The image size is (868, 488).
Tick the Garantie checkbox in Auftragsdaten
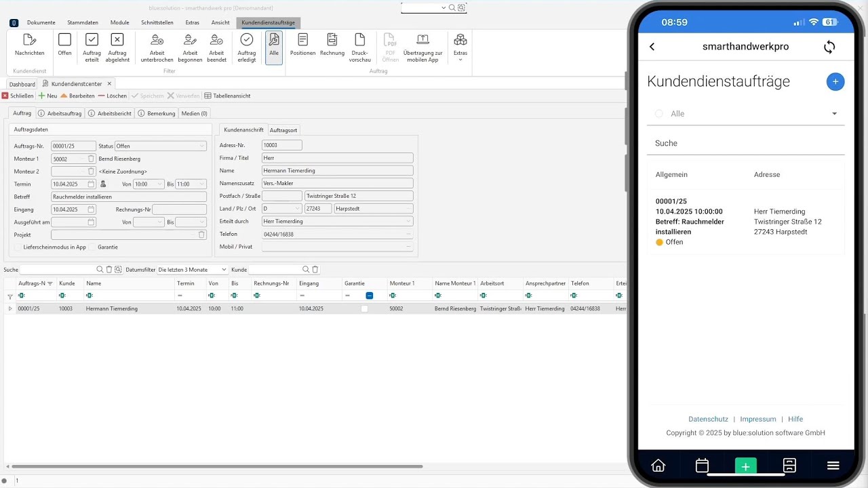(x=93, y=247)
